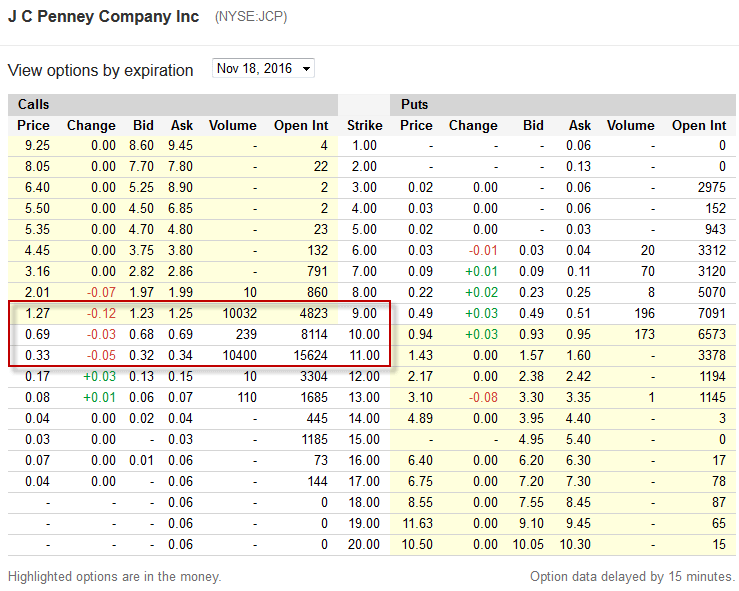Click call open interest 3304

coord(314,377)
